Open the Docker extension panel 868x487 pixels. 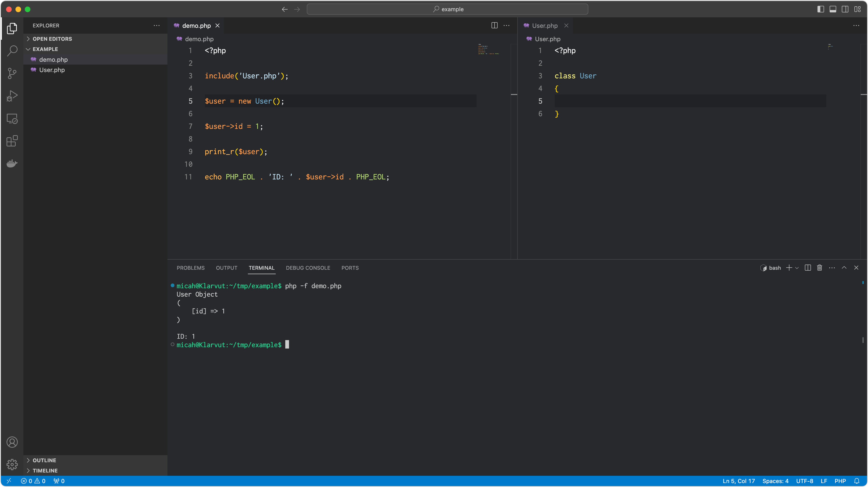[x=12, y=164]
